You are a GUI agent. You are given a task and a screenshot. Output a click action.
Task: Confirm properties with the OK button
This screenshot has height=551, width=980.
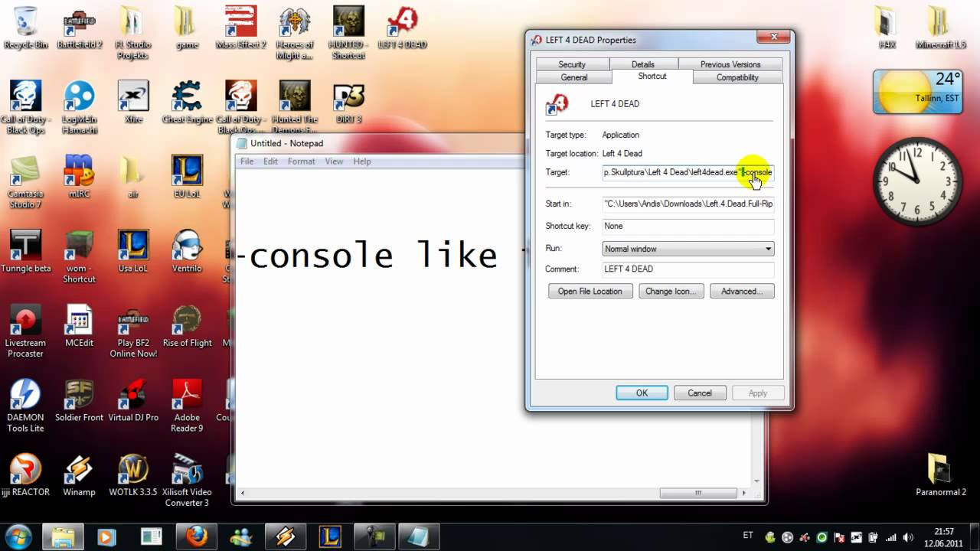tap(642, 393)
